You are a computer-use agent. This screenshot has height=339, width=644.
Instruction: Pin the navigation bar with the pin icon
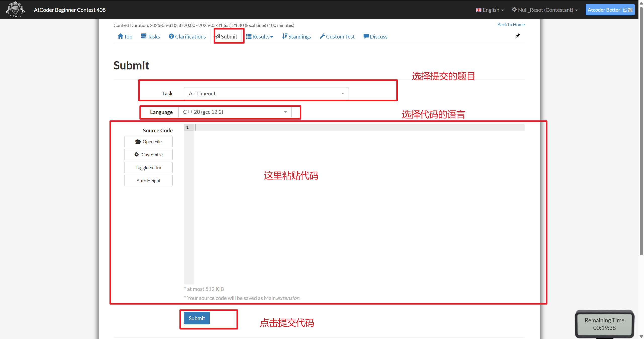(x=517, y=36)
